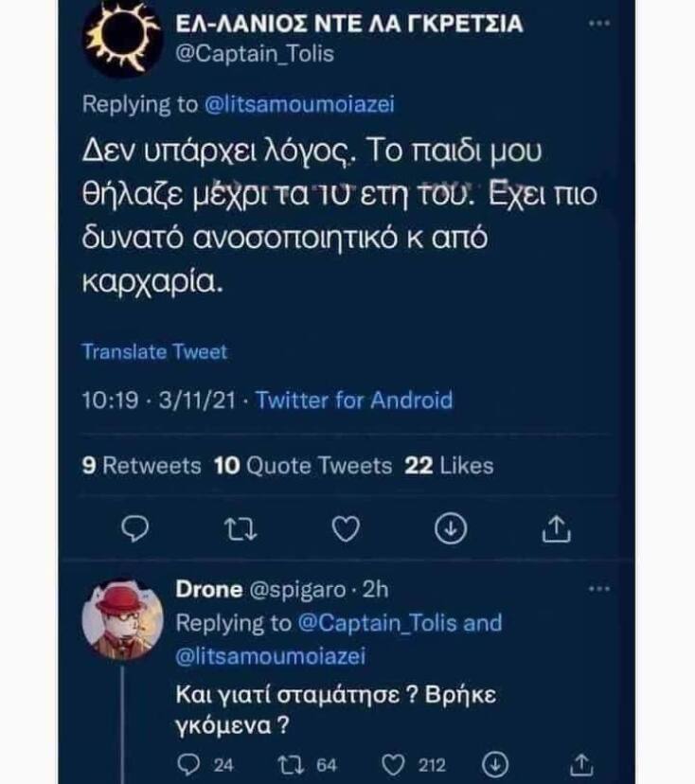Click the retweet icon under the main tweet
Screen dimensions: 695x784
pyautogui.click(x=241, y=528)
